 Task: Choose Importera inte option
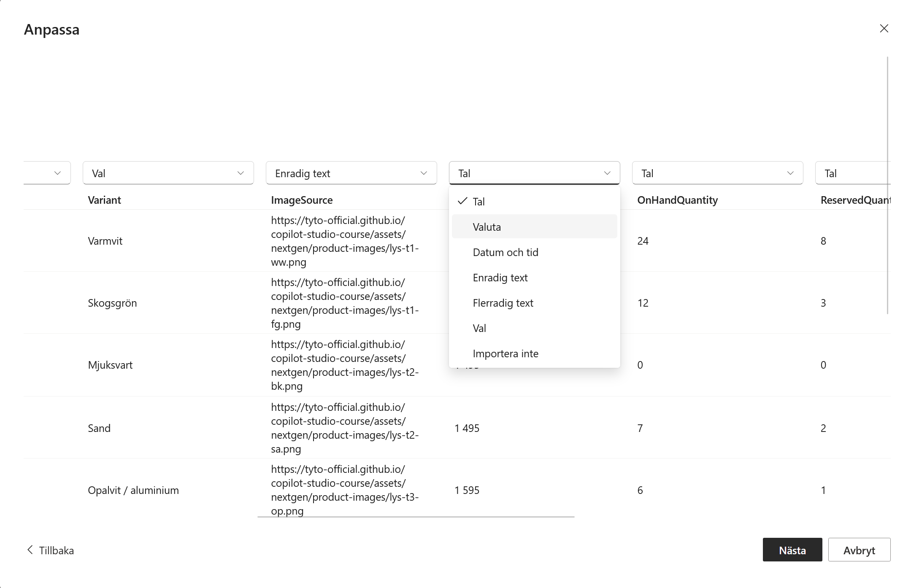534,353
